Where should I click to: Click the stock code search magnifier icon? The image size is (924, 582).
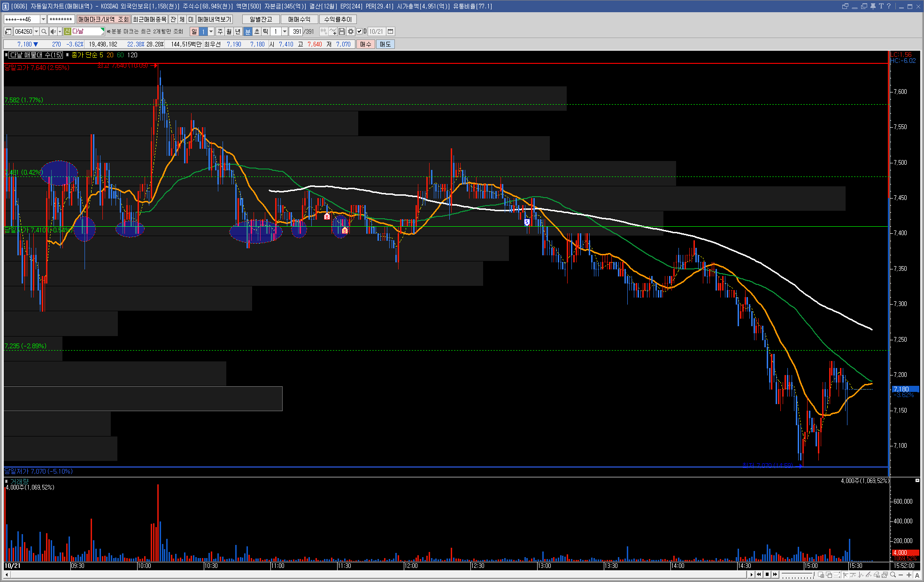pyautogui.click(x=44, y=31)
